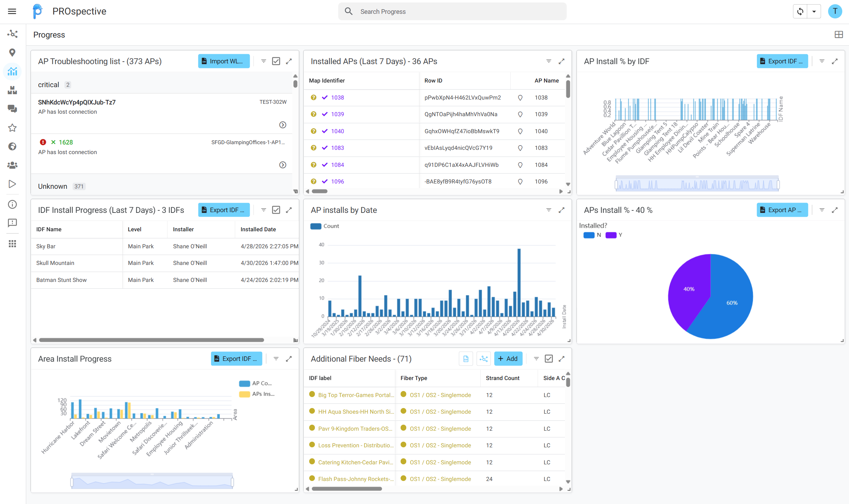Expand the AP installs by Date panel
Image resolution: width=849 pixels, height=504 pixels.
pyautogui.click(x=561, y=210)
